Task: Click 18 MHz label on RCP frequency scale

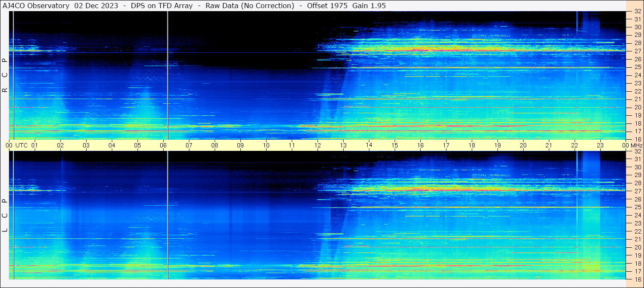Action: point(637,123)
